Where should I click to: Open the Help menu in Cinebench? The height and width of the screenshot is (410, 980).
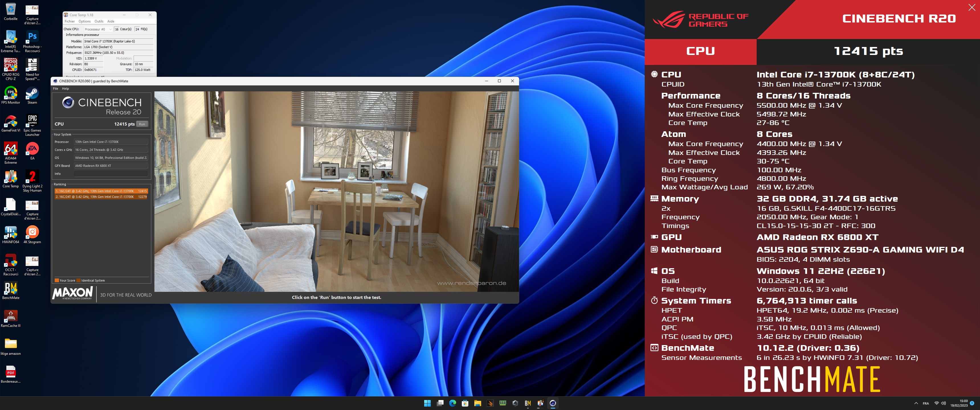(66, 89)
